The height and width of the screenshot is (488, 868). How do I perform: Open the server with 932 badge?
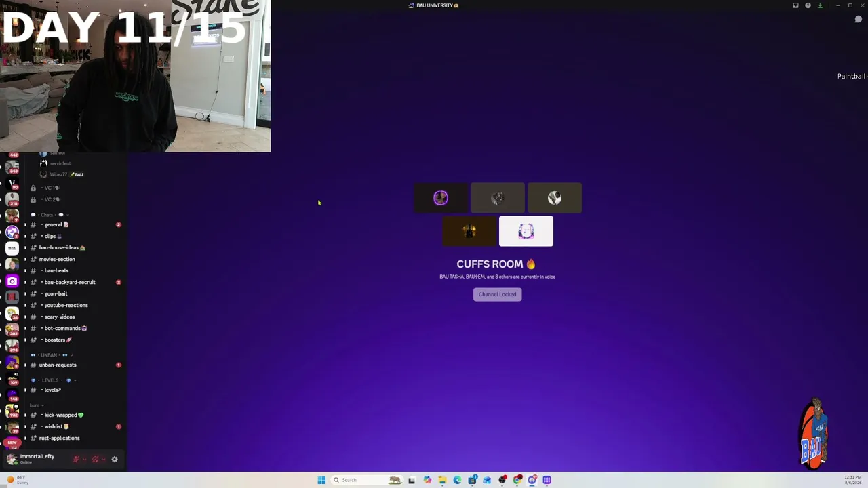point(12,411)
